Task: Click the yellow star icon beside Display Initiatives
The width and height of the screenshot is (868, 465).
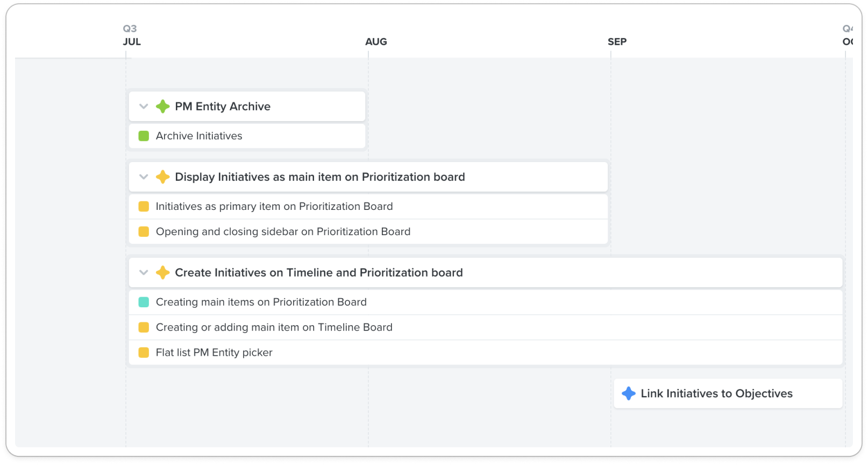Action: (x=162, y=177)
